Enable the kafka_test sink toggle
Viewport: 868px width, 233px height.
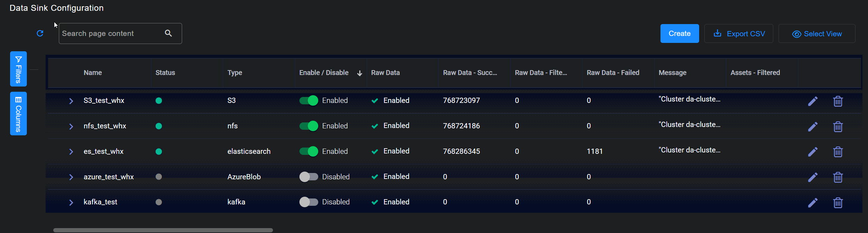(x=309, y=202)
